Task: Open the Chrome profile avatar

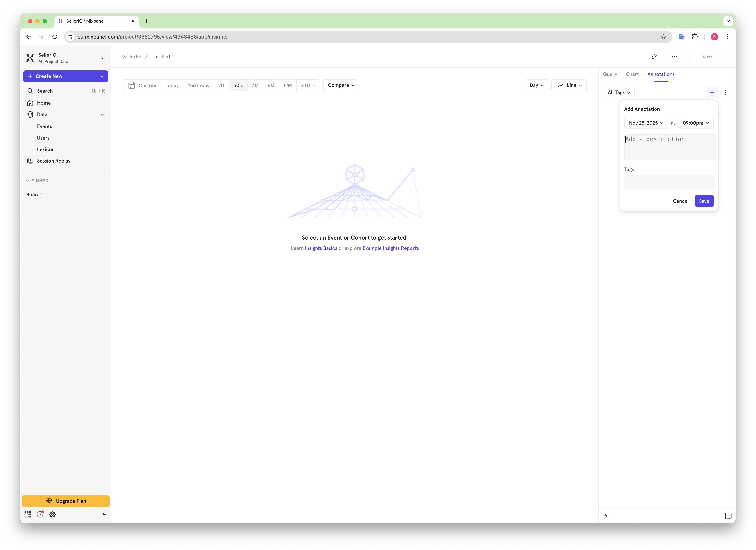Action: coord(714,37)
